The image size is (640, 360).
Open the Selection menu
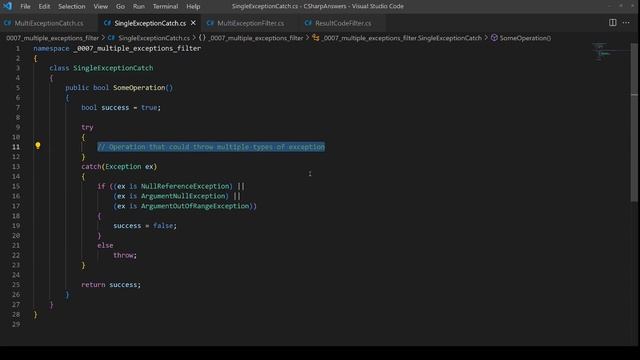(x=71, y=7)
